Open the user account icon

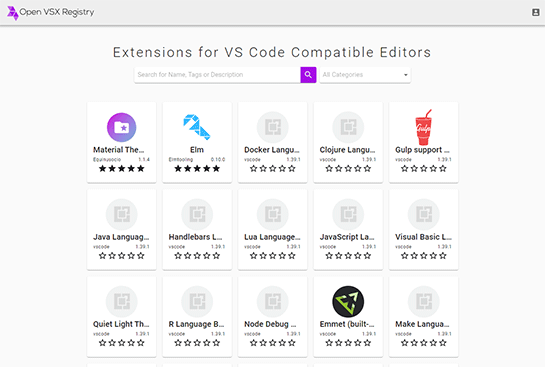536,12
